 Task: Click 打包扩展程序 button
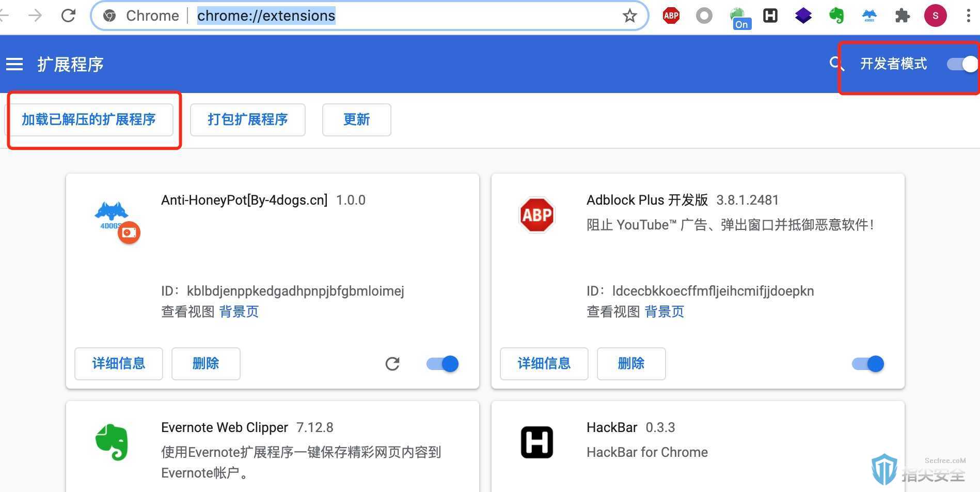point(248,120)
